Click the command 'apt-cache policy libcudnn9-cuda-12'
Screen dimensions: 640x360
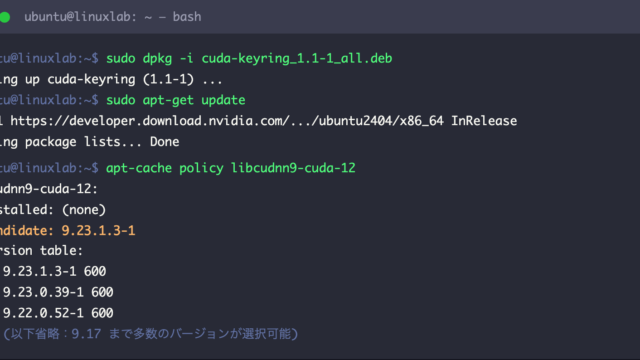(x=231, y=168)
